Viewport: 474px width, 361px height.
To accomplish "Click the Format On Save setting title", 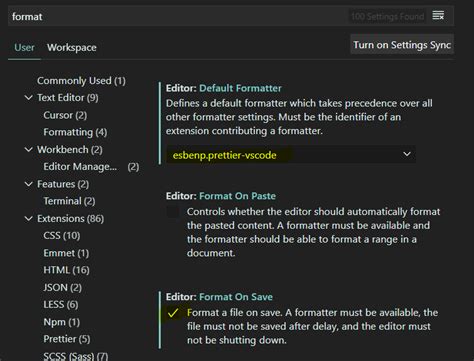I will (x=236, y=297).
